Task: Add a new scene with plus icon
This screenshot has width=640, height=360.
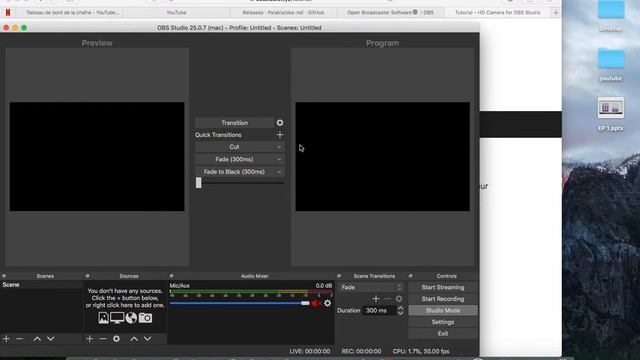Action: [x=6, y=339]
